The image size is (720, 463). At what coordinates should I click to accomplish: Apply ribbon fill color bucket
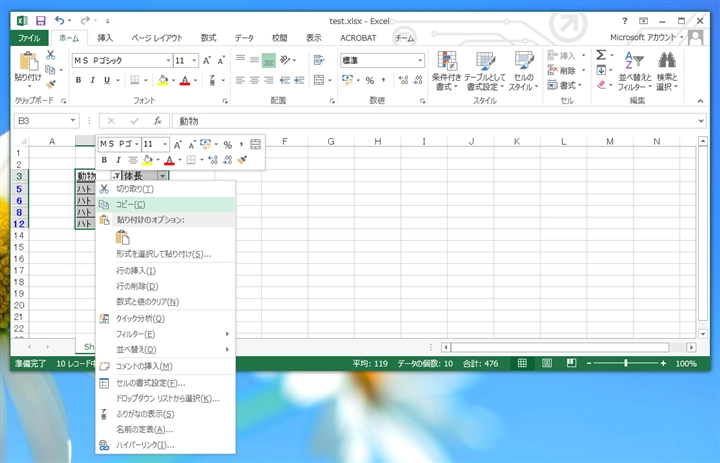pos(163,80)
